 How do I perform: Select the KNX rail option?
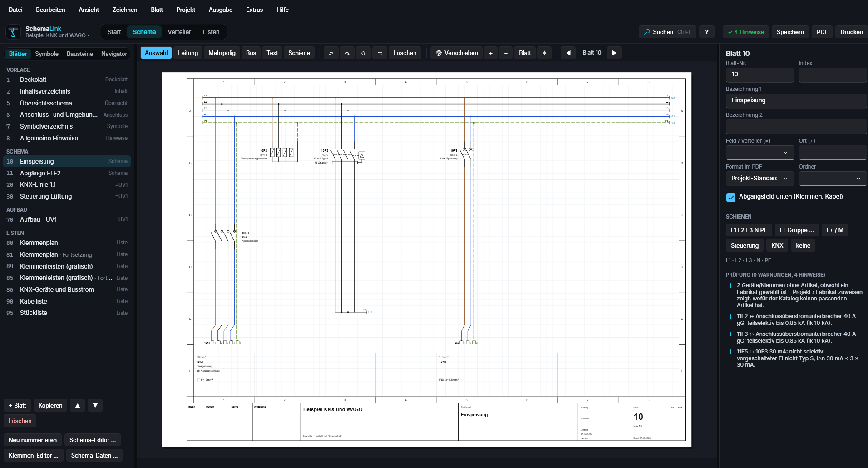coord(777,245)
